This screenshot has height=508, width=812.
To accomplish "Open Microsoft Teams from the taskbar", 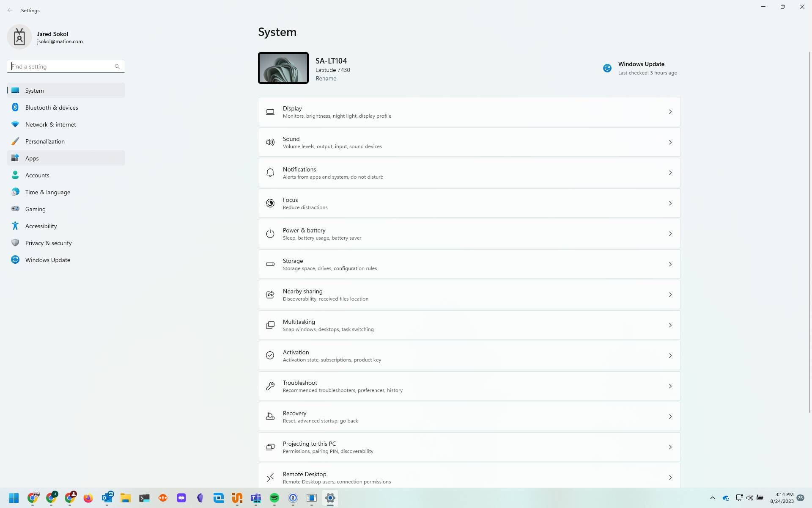I will 256,498.
